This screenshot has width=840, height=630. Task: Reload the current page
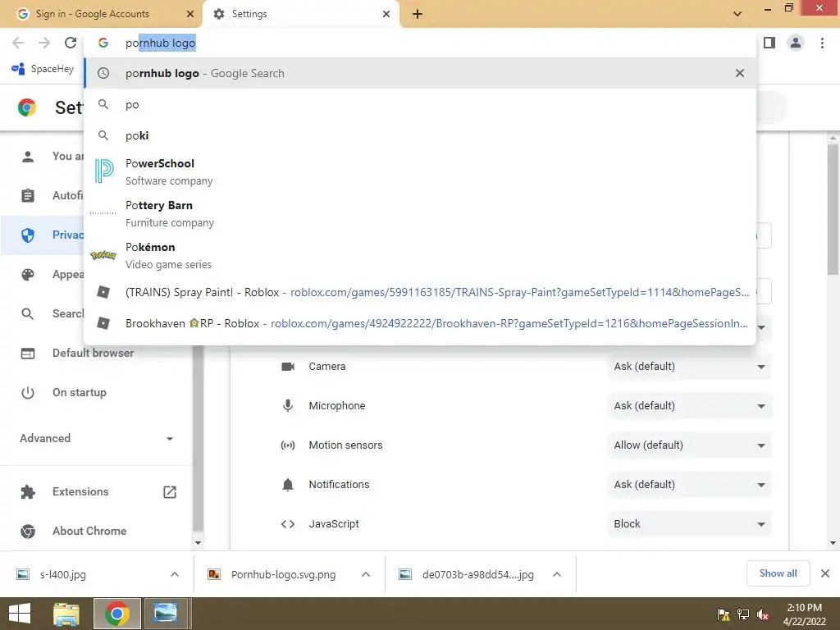71,43
